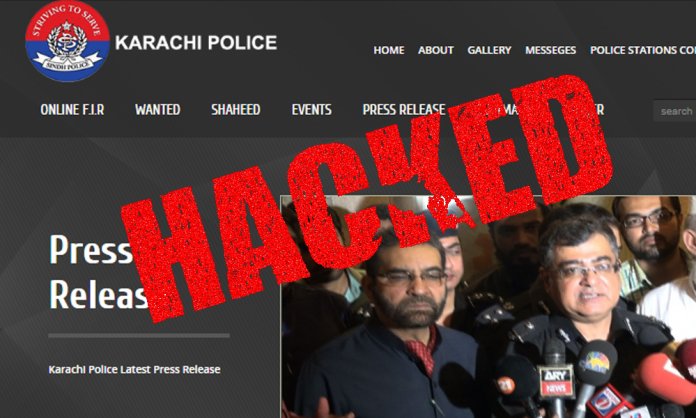
Task: Open the GALLERY section
Action: point(489,50)
